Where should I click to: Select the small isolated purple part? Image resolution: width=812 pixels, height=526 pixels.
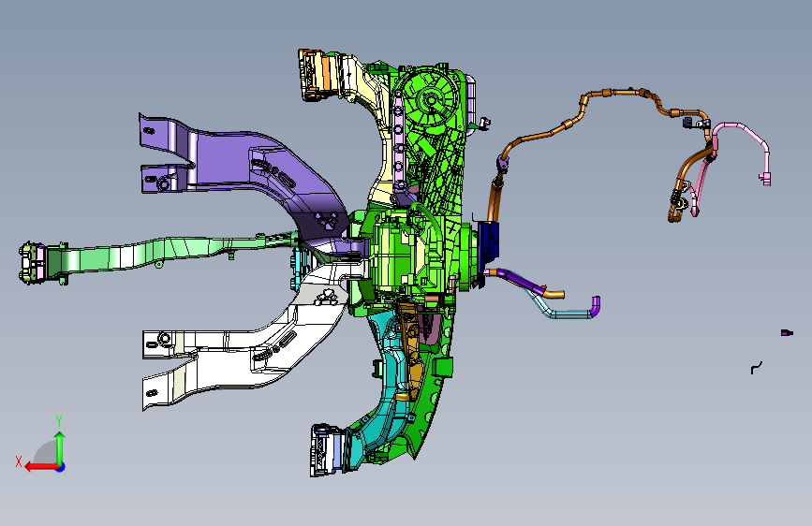(787, 332)
